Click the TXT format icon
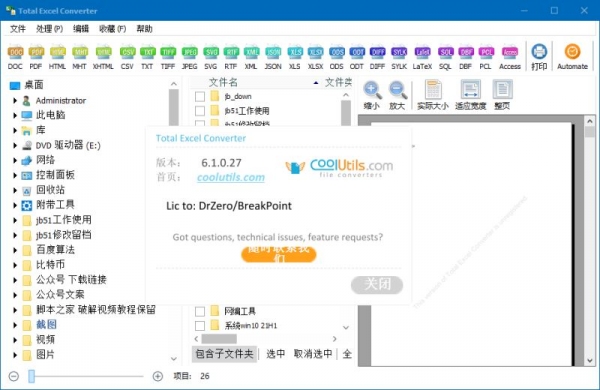This screenshot has height=390, width=600. tap(147, 57)
